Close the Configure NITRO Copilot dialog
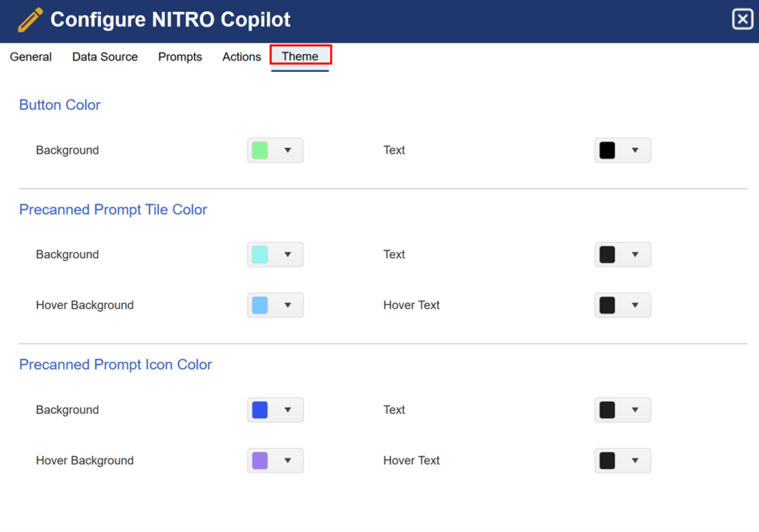This screenshot has height=532, width=759. [742, 20]
